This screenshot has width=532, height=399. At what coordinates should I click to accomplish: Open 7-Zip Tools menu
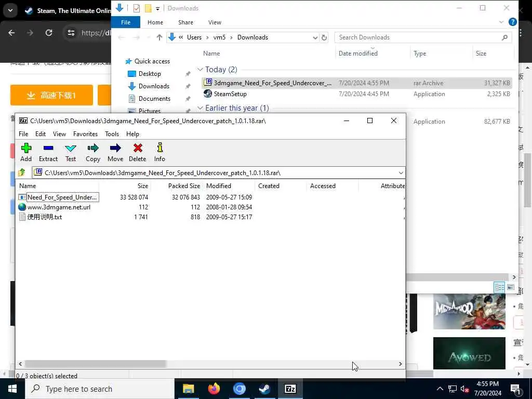[112, 134]
